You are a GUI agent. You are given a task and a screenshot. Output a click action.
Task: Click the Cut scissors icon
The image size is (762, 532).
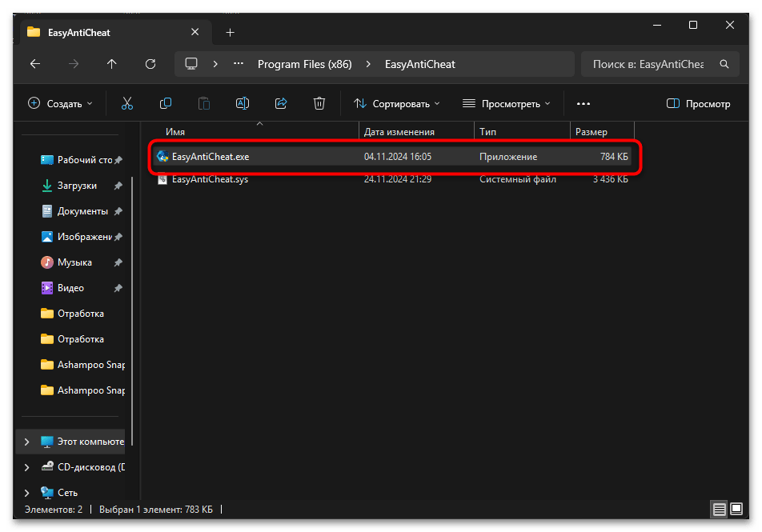coord(126,103)
